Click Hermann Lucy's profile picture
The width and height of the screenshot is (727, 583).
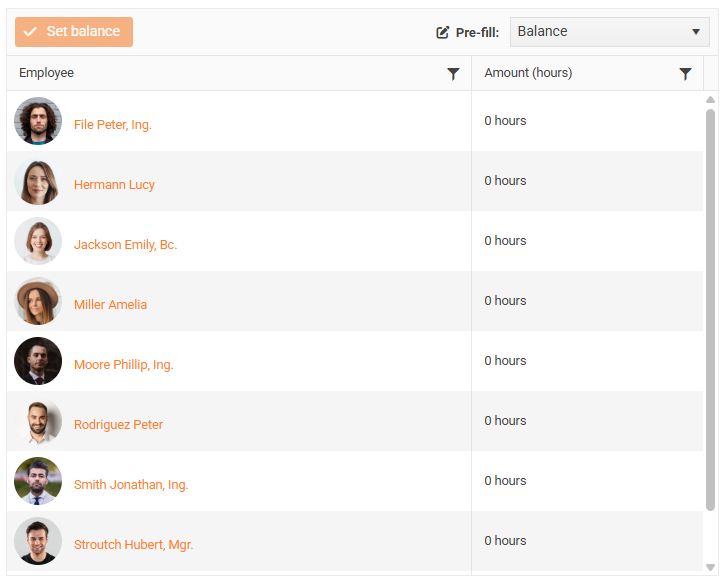point(38,181)
